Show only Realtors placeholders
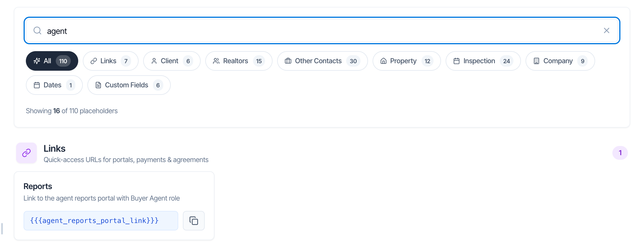The image size is (644, 250). [x=239, y=61]
